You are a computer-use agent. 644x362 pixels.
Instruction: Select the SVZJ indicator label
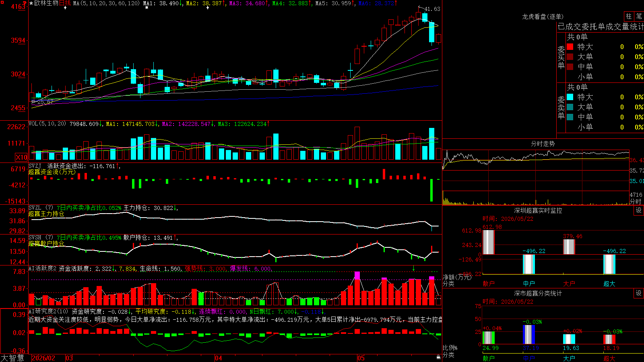pyautogui.click(x=35, y=166)
